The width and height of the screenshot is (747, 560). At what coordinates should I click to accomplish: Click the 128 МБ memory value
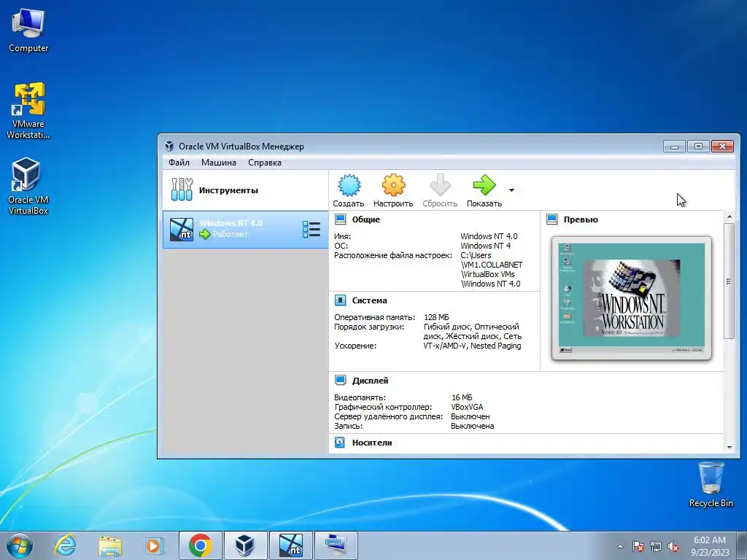pos(436,317)
